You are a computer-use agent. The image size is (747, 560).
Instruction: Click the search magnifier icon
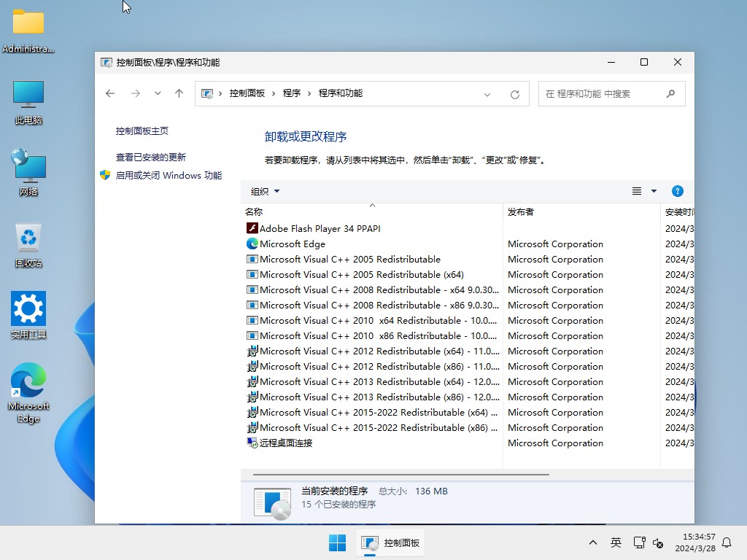pos(671,94)
